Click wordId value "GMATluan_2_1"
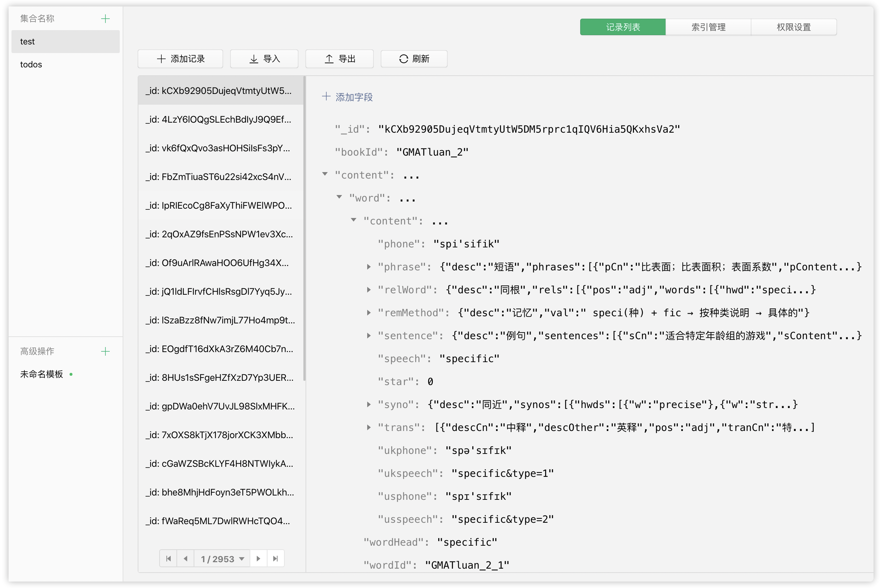Viewport: 880px width, 588px height. [467, 565]
